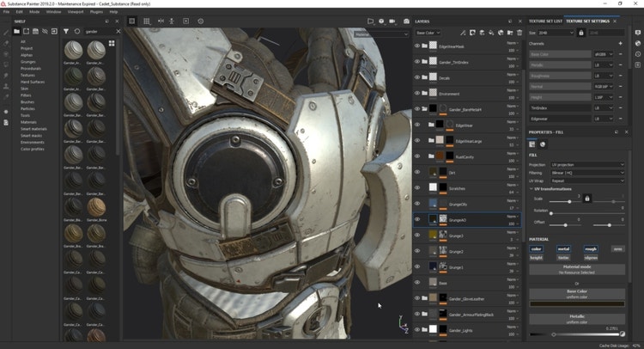Collapse the UV transformations section
Viewport: 644px width, 349px height.
click(x=532, y=188)
